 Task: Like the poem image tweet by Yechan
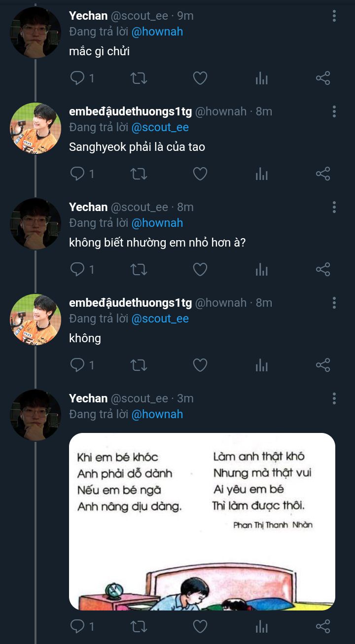click(x=200, y=626)
